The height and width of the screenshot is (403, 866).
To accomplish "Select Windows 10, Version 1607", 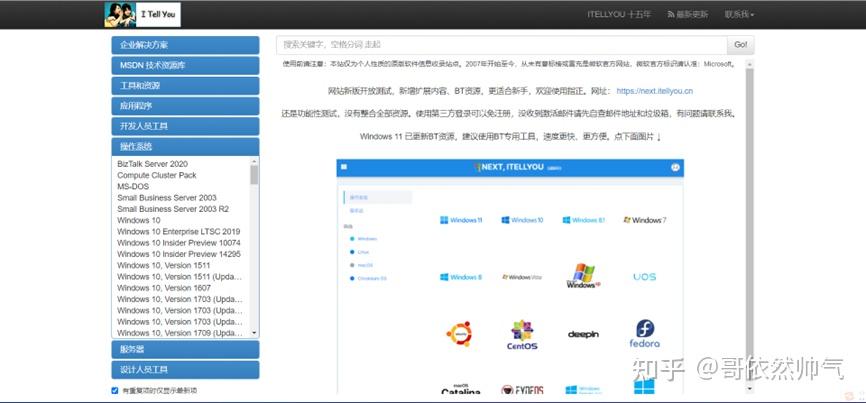I will (164, 288).
